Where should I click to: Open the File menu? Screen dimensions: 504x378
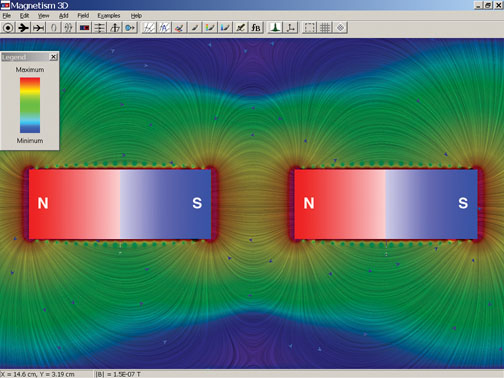coord(7,16)
